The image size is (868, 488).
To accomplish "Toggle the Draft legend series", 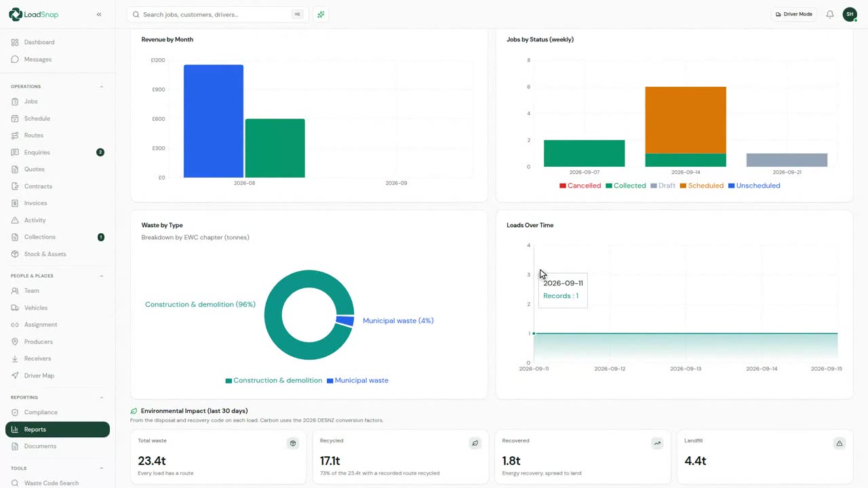I will tap(663, 186).
